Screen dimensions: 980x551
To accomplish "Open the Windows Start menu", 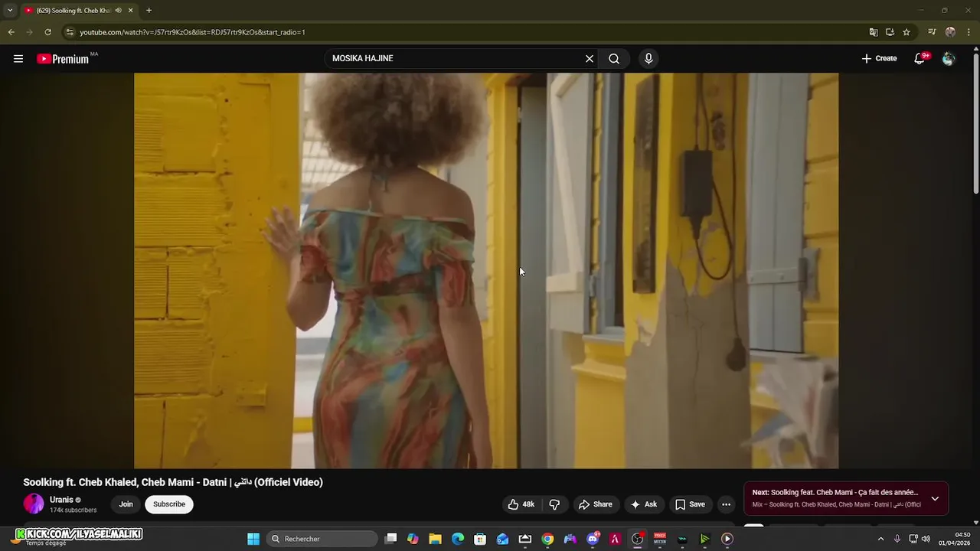I will [x=253, y=539].
